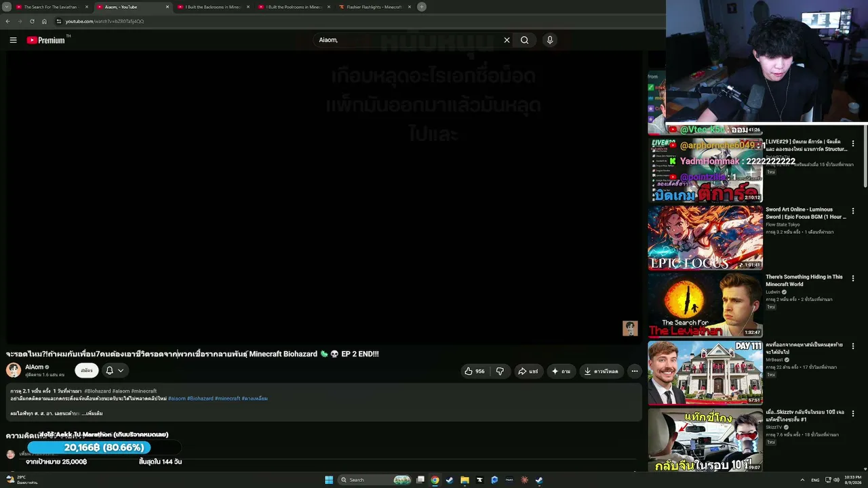Open There's Something Hiding in This Minecraft World title
The height and width of the screenshot is (488, 868).
click(804, 281)
